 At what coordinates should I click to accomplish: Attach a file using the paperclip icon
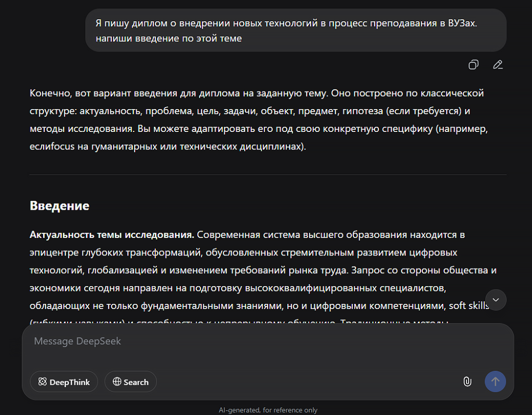467,382
